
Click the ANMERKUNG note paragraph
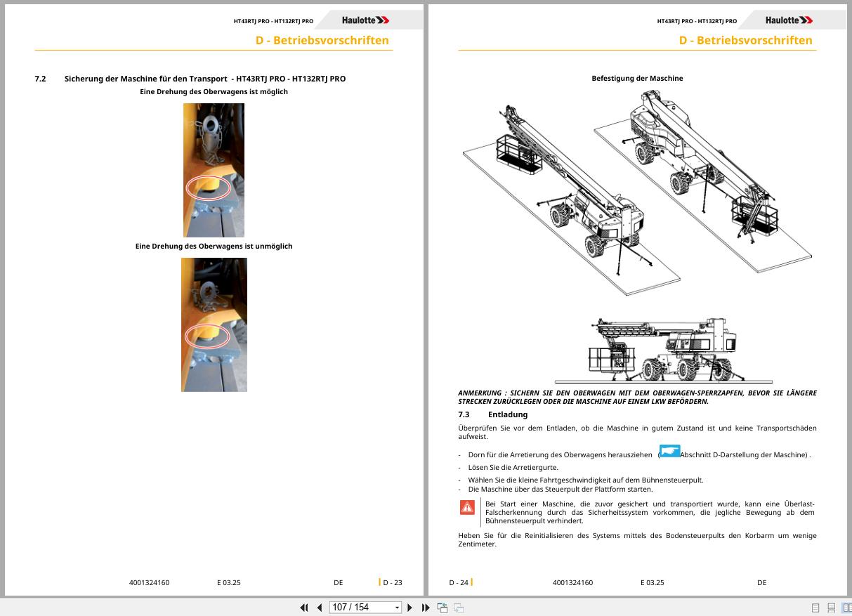[637, 398]
